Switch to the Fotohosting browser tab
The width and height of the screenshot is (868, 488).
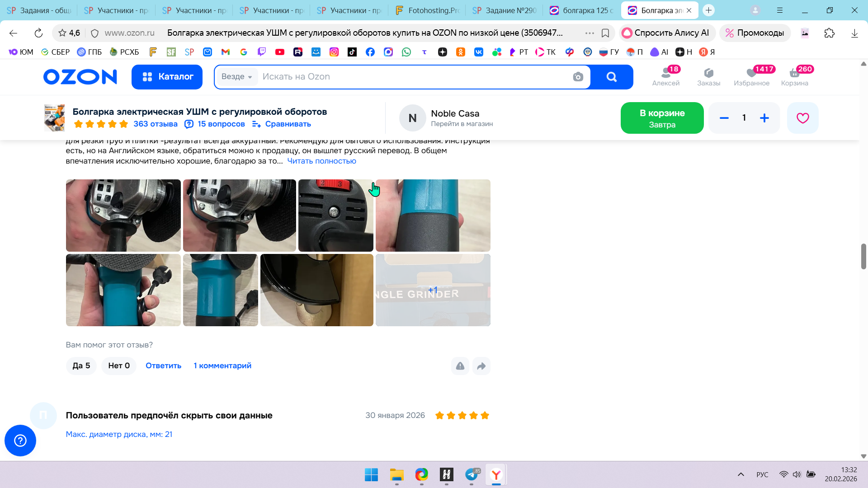pos(427,10)
